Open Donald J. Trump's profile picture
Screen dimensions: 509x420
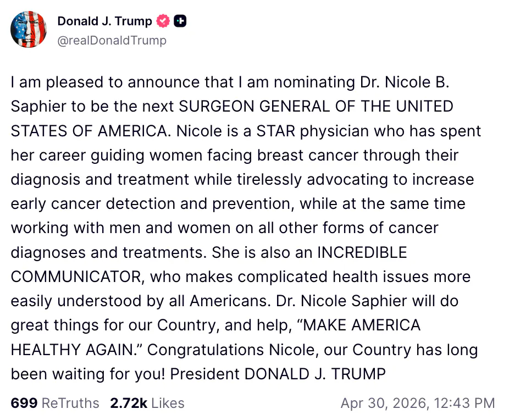pyautogui.click(x=28, y=30)
